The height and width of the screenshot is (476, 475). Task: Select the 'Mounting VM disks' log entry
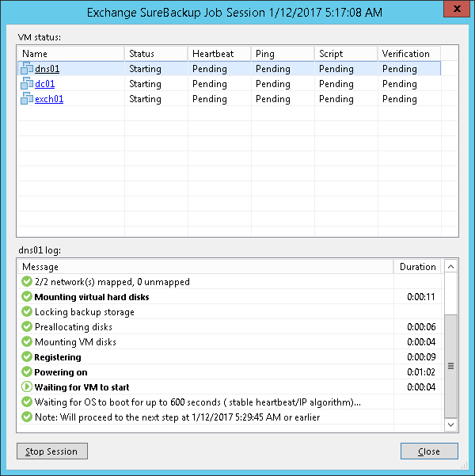(x=229, y=342)
